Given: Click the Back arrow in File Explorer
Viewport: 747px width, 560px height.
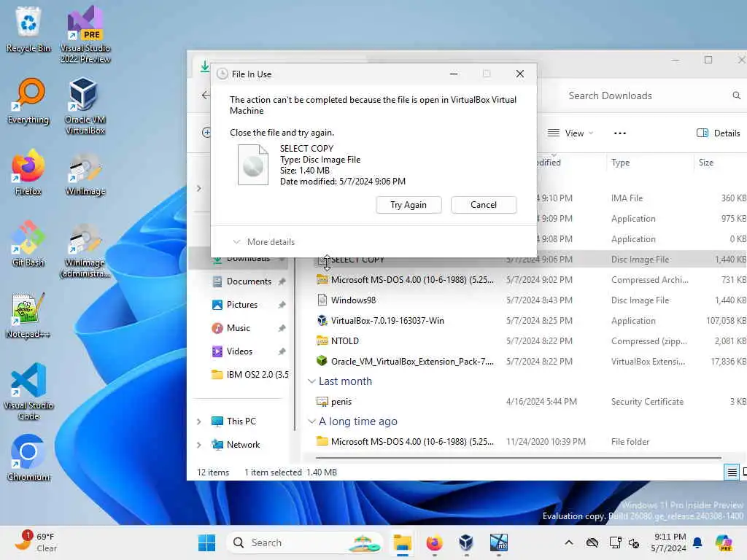Looking at the screenshot, I should [205, 96].
